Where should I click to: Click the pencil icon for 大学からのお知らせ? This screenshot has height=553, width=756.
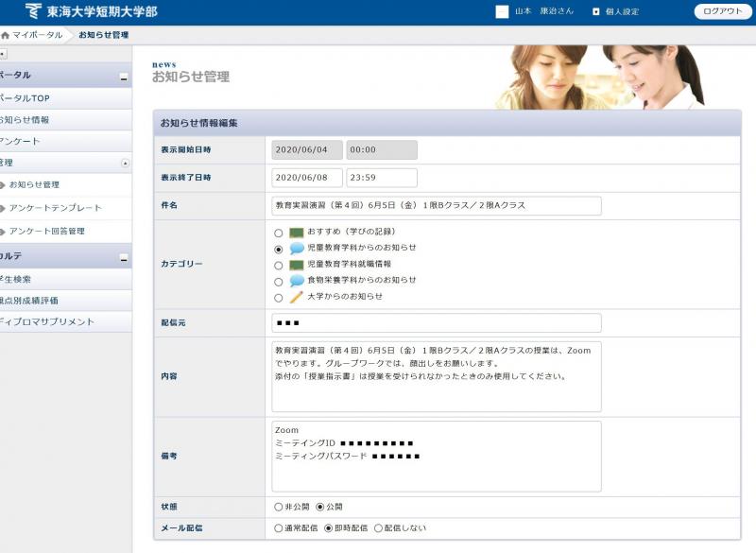pos(297,297)
